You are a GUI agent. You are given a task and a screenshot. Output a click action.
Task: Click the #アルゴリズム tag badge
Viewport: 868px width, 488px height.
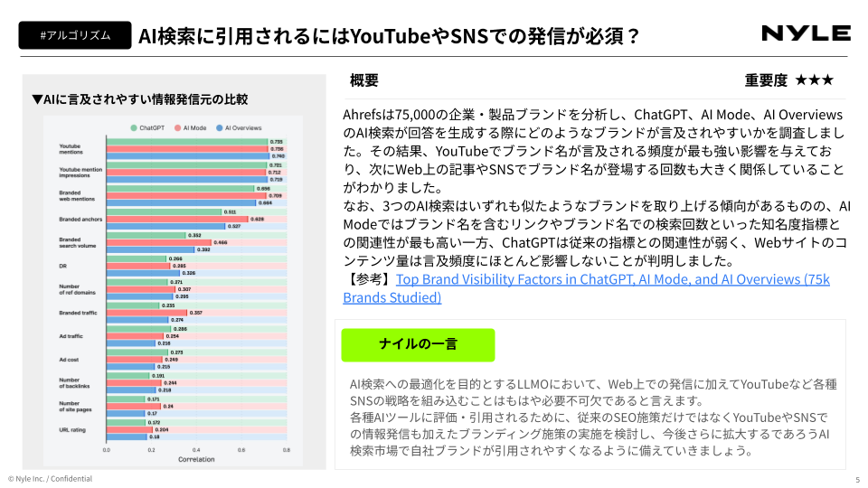[75, 35]
